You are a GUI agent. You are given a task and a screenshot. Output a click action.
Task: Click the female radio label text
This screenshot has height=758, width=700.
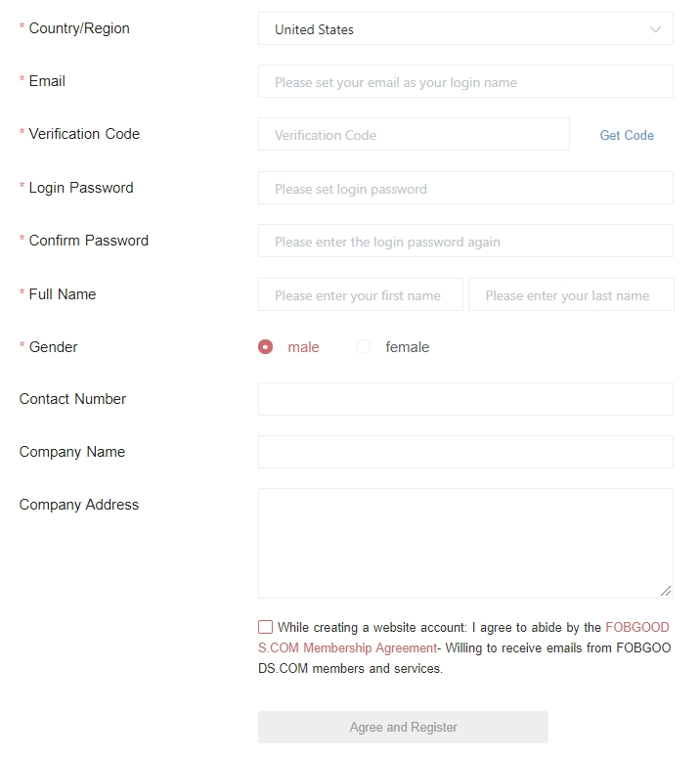point(407,347)
